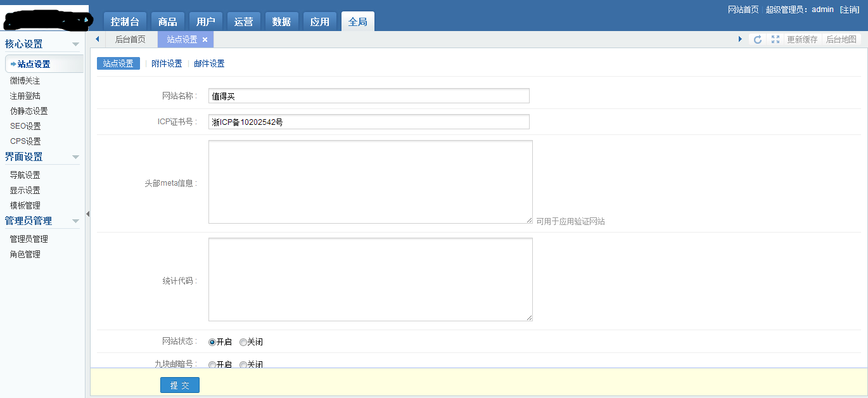868x398 pixels.
Task: Open the 全局 top menu tab
Action: pyautogui.click(x=358, y=22)
